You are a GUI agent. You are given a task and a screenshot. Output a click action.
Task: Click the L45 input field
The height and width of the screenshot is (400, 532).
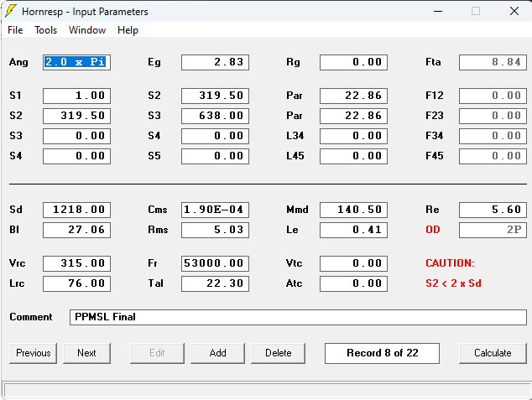click(353, 156)
